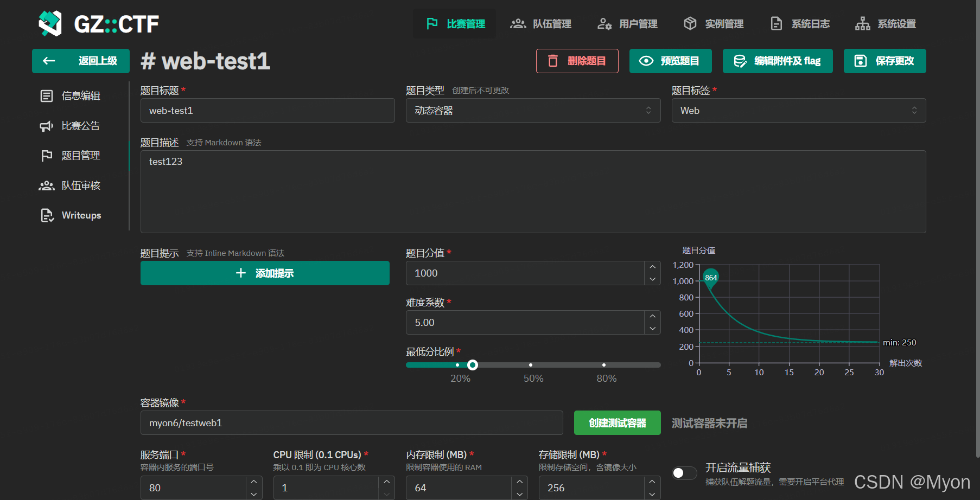Click the document icon in 系统日志

coord(777,24)
